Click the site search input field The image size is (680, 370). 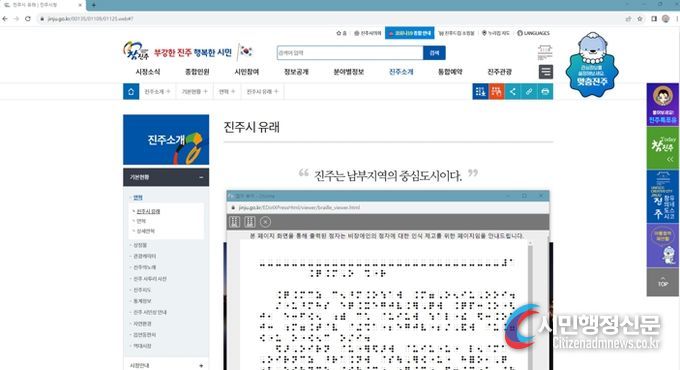point(350,53)
